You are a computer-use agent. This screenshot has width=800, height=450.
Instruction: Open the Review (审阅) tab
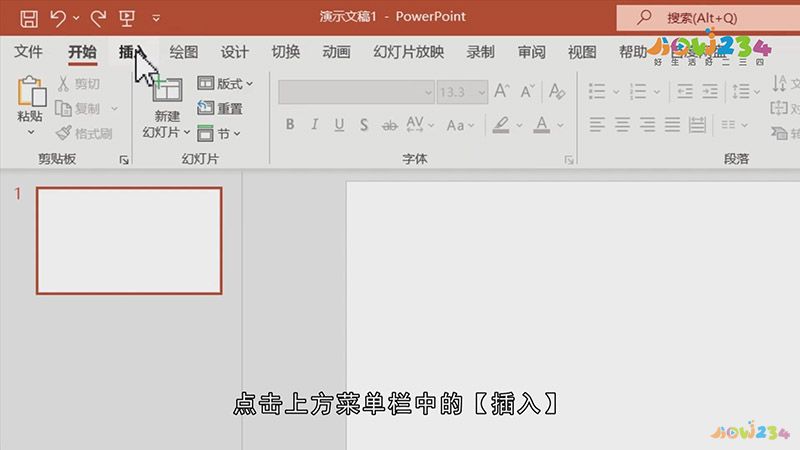[x=531, y=52]
